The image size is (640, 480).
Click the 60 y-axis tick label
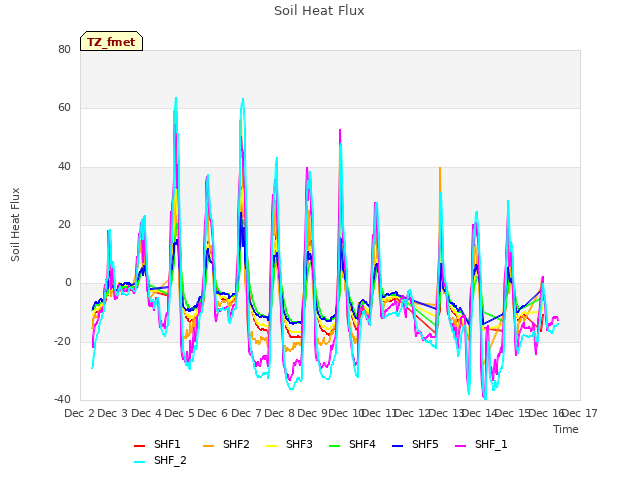[x=64, y=108]
